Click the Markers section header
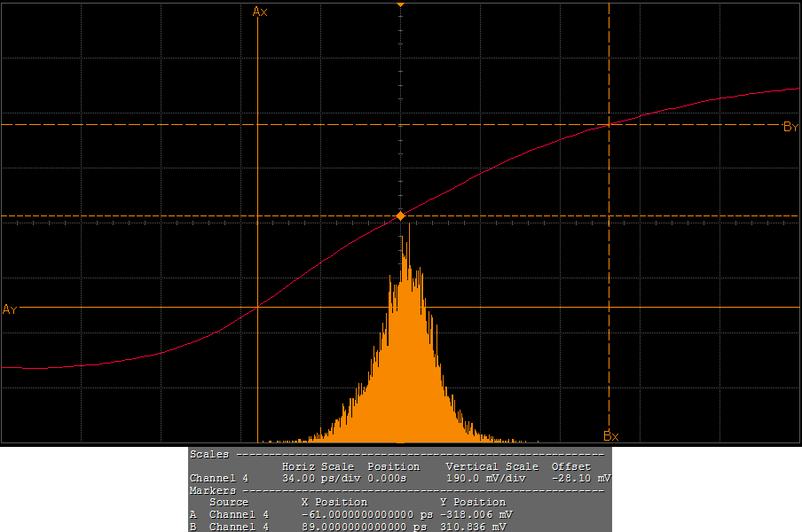802x532 pixels. pyautogui.click(x=213, y=490)
